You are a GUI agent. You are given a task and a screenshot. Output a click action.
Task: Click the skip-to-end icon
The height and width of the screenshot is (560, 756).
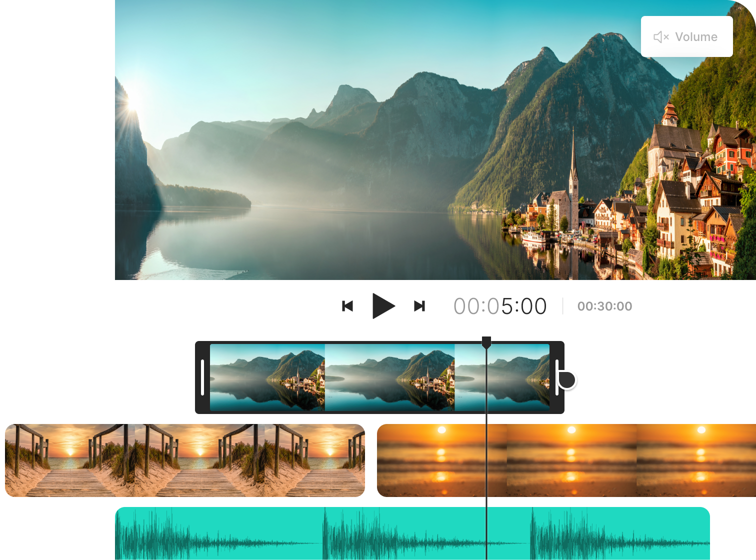click(x=419, y=306)
